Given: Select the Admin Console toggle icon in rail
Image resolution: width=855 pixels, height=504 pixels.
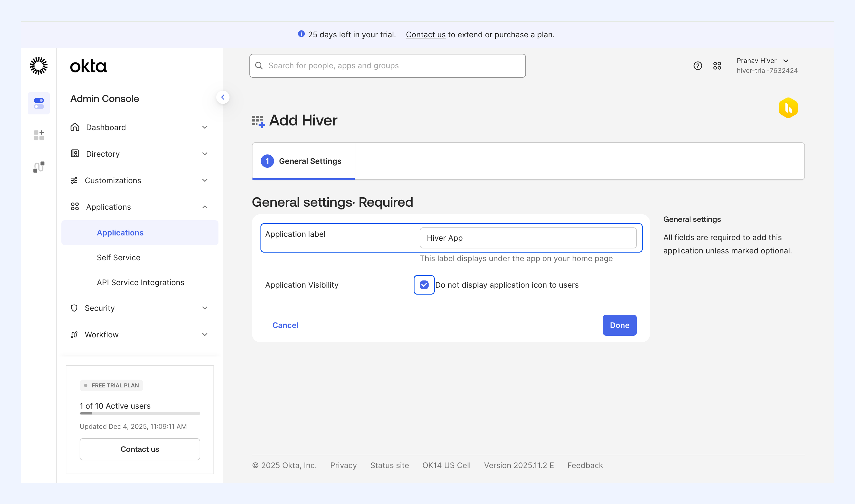Looking at the screenshot, I should click(x=39, y=103).
